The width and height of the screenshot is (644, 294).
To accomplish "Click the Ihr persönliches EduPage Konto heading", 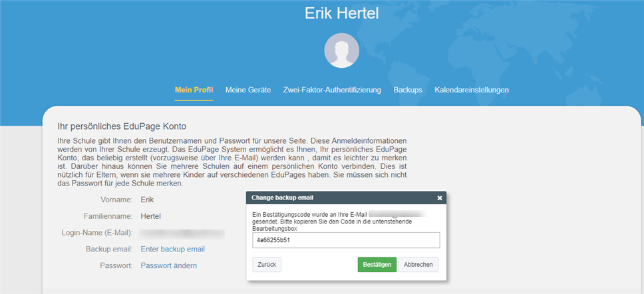I will (x=122, y=126).
